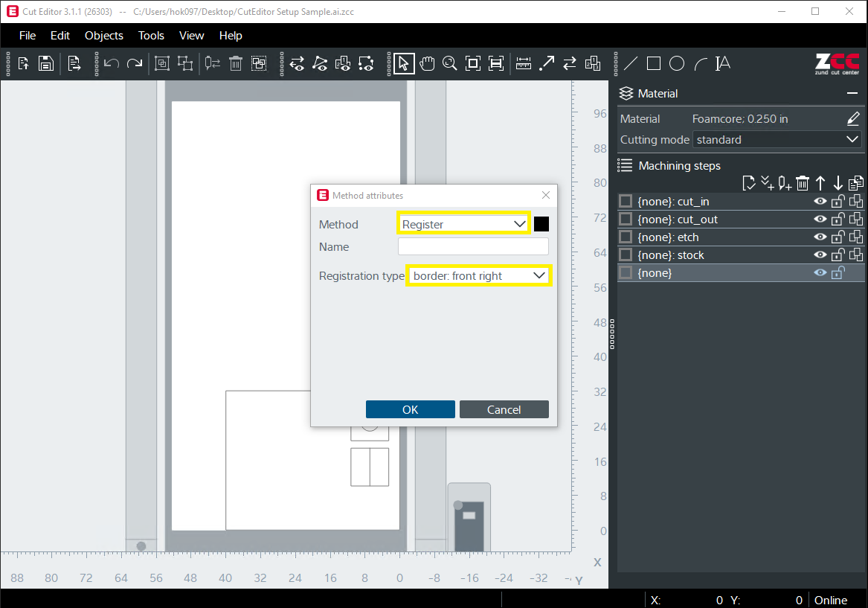Screen dimensions: 868x608
Task: Open the Method dropdown showing Register
Action: tap(463, 224)
